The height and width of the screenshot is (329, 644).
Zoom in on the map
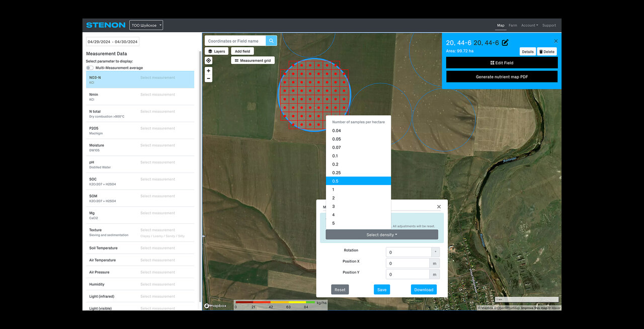point(208,71)
